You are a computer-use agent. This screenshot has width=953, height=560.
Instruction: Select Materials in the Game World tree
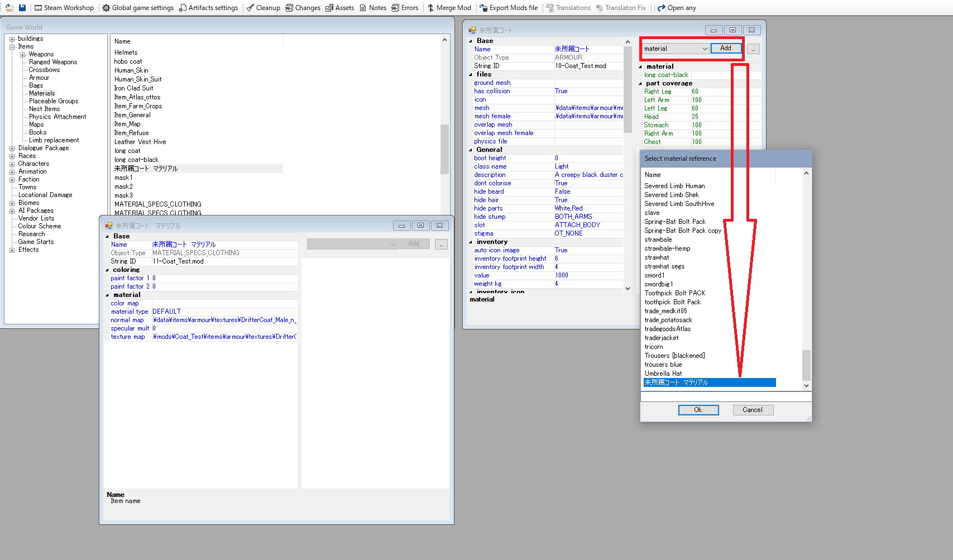click(42, 93)
